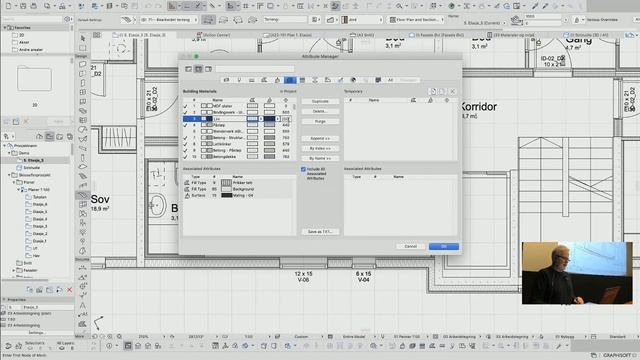Screen dimensions: 640x360
Task: Open Surfaces tab icon in Attribute Manager
Action: [277, 80]
